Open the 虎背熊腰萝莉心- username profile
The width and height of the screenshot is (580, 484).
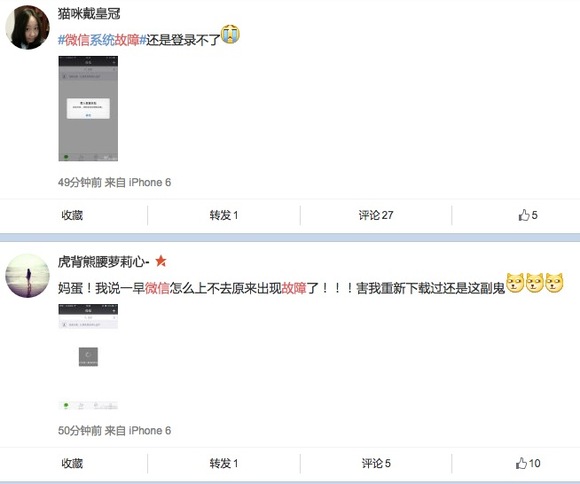[104, 262]
